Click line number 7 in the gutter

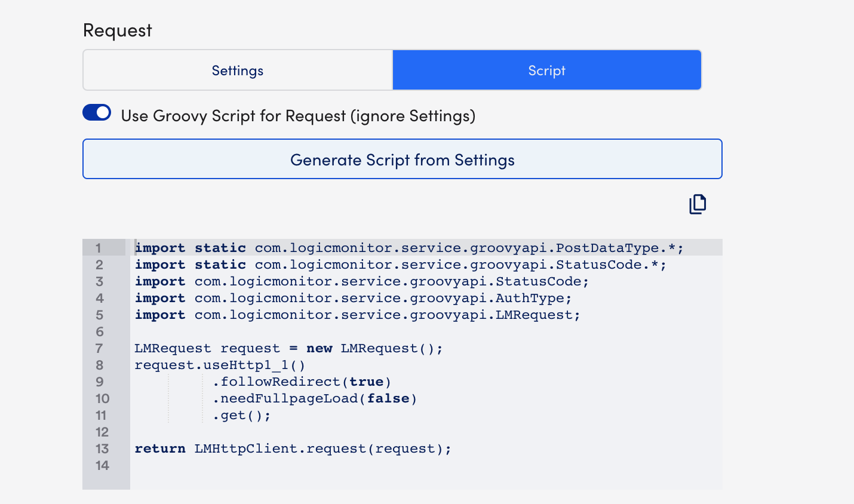(99, 348)
